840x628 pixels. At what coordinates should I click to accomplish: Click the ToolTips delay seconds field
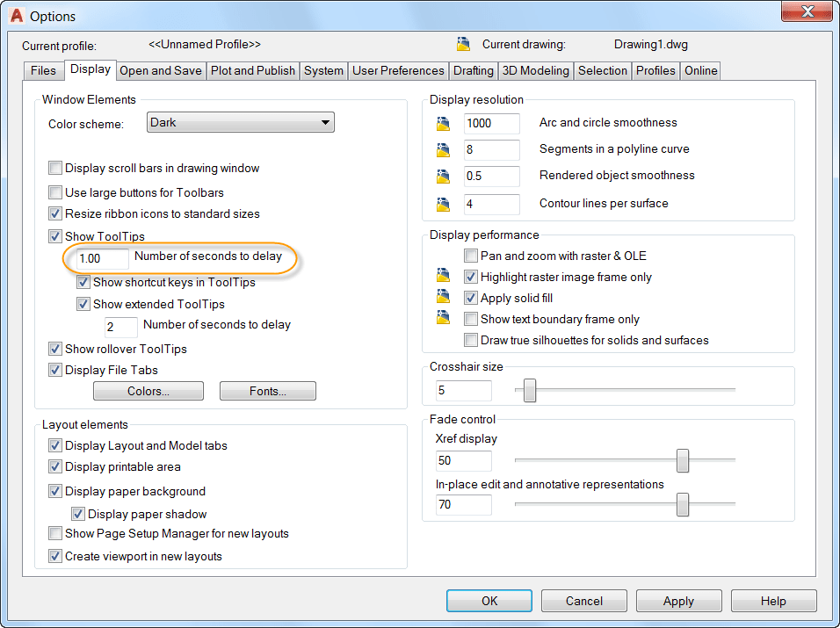(100, 258)
